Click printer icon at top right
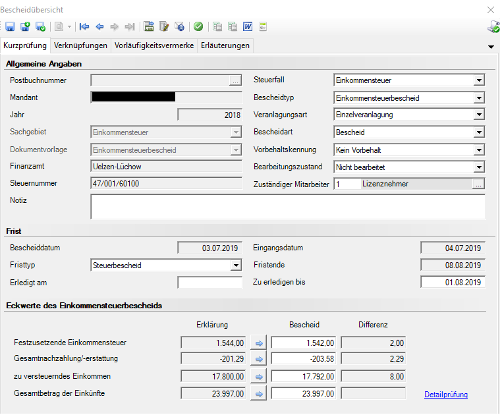 point(493,27)
